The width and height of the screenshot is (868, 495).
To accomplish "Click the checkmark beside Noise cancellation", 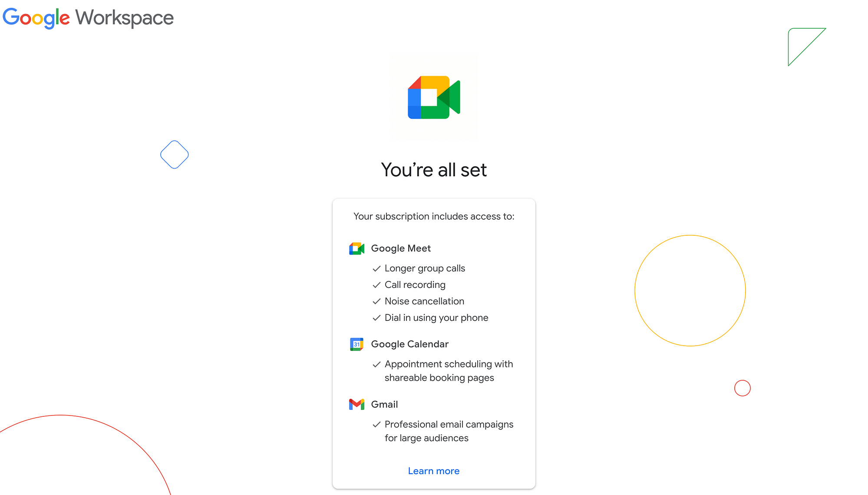I will (376, 302).
